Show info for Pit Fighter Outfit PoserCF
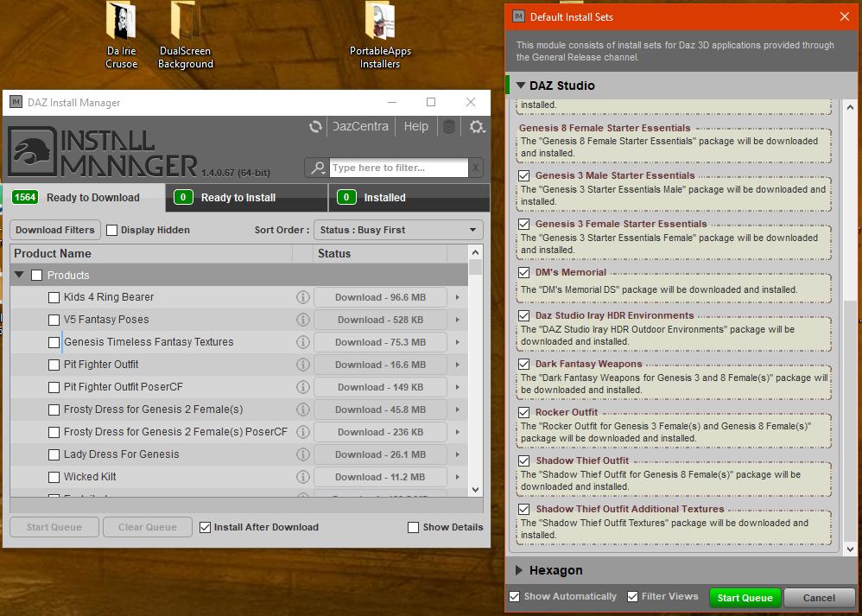This screenshot has height=616, width=862. point(303,387)
